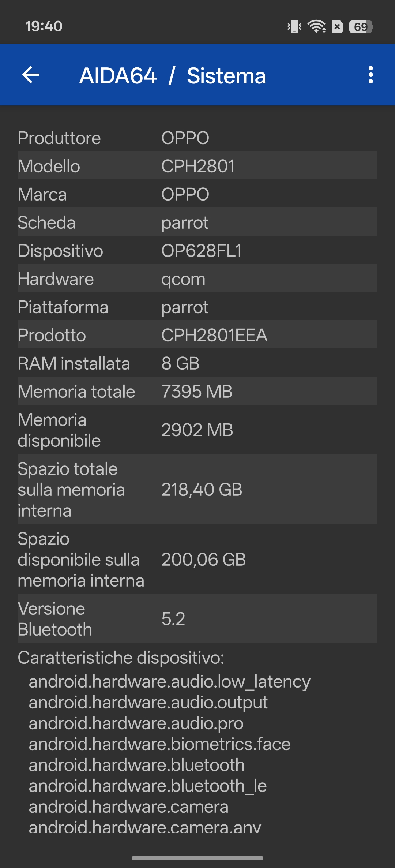Select the 200,06 GB available storage value
The width and height of the screenshot is (395, 868).
(x=203, y=560)
